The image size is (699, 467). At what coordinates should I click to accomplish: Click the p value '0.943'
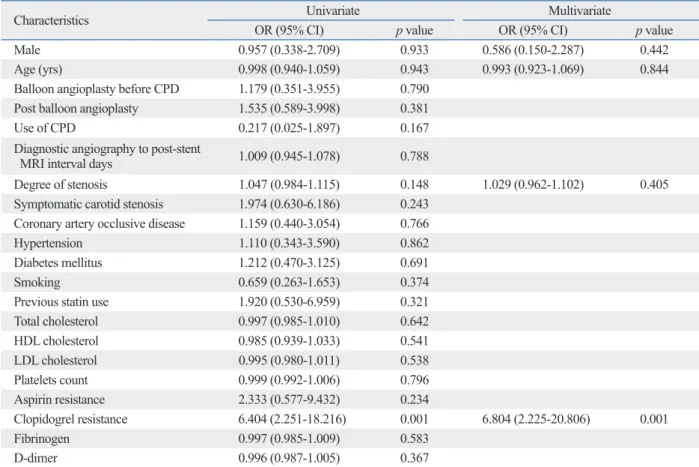point(414,70)
